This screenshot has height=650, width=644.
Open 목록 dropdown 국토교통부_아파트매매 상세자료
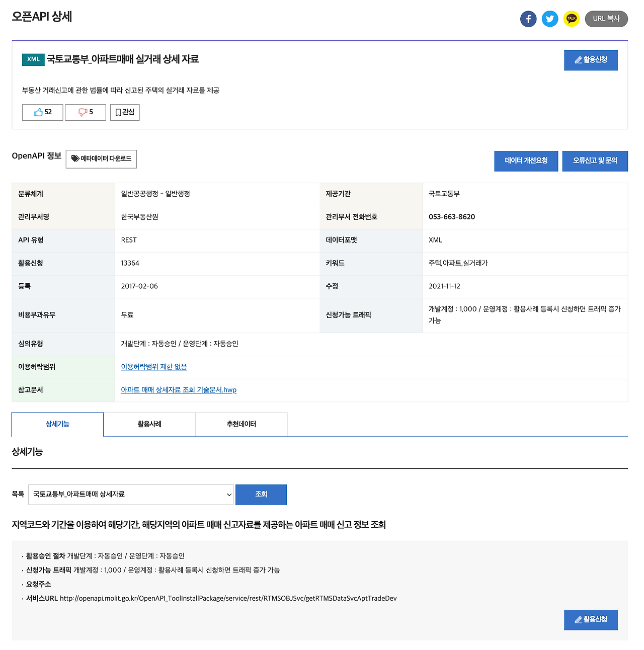(131, 495)
